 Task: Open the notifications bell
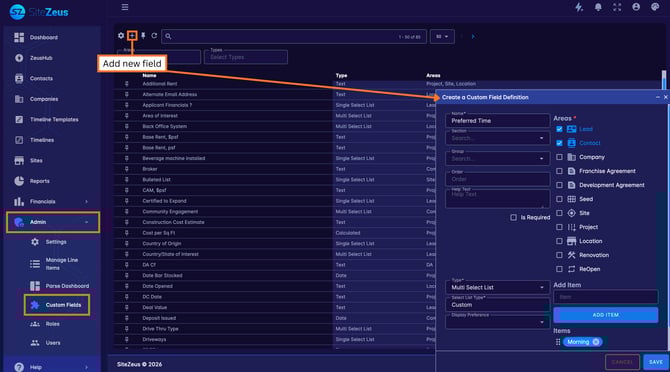pos(598,7)
